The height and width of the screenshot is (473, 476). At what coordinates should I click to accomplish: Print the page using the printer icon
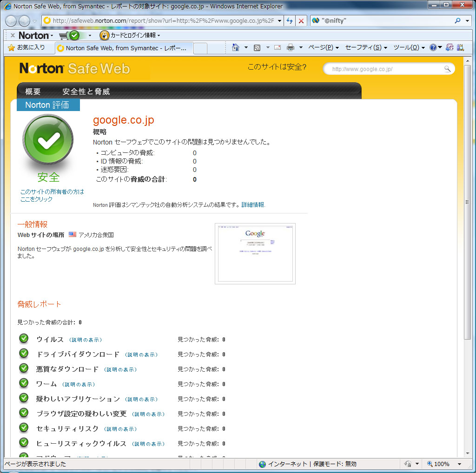pyautogui.click(x=291, y=47)
